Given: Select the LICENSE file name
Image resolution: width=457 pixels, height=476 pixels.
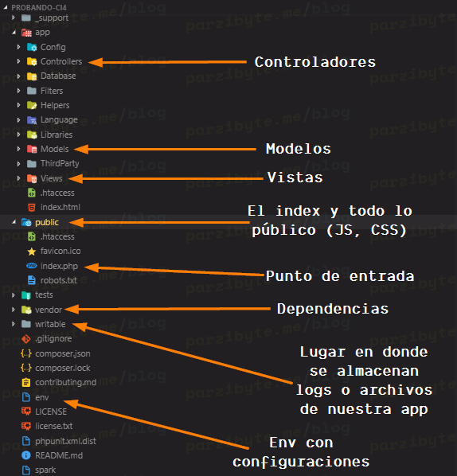Looking at the screenshot, I should coord(51,412).
